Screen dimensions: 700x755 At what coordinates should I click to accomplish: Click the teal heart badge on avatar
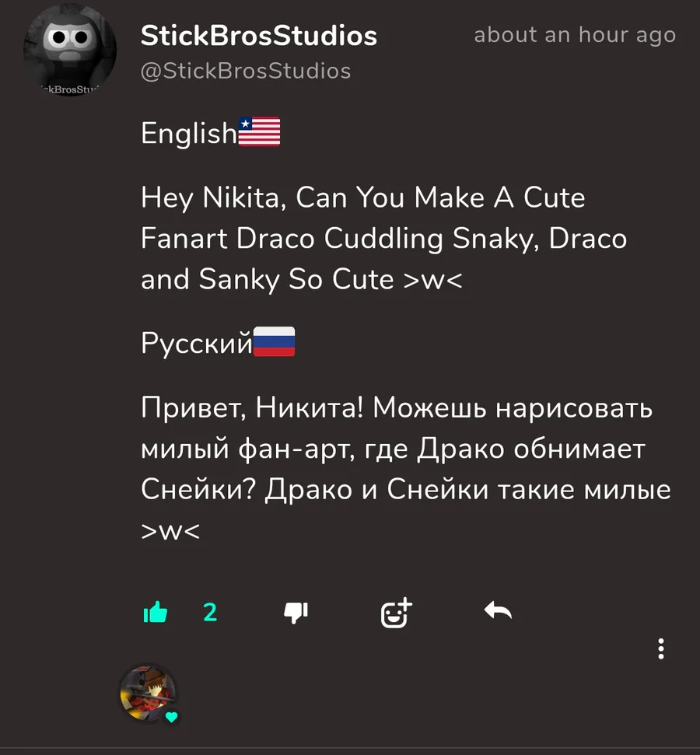point(172,717)
